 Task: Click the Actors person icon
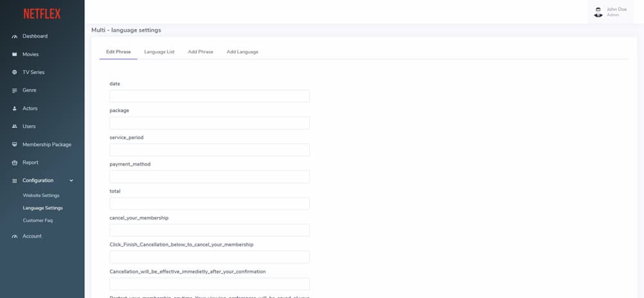[14, 108]
